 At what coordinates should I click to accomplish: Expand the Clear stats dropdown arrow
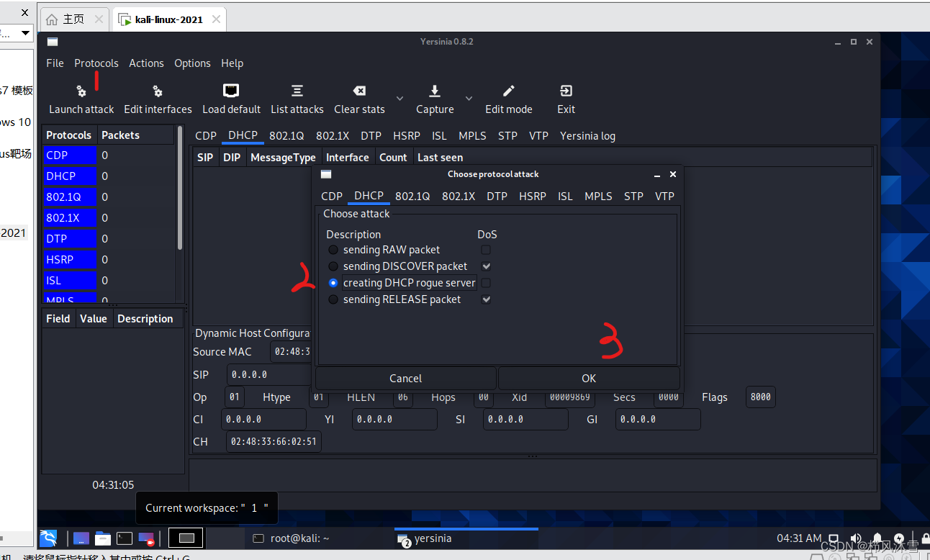coord(399,99)
